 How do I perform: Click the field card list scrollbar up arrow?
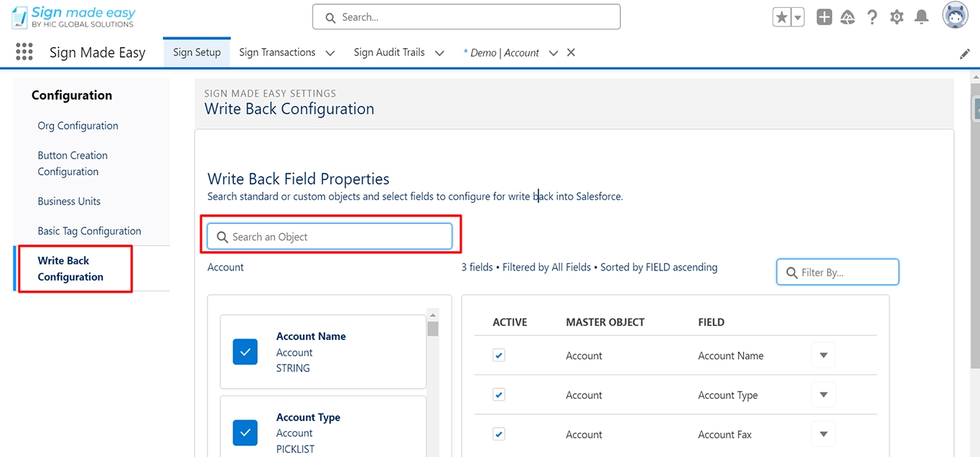point(432,315)
